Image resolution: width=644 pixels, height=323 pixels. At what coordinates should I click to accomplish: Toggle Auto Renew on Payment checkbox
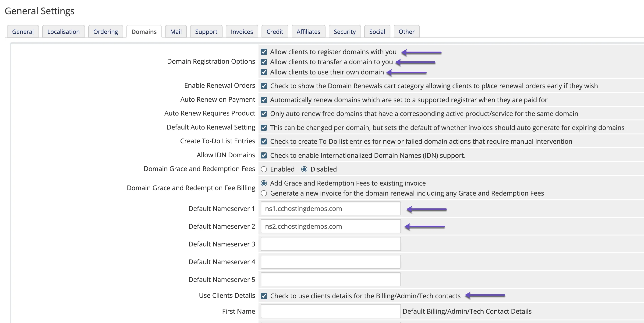(x=264, y=99)
